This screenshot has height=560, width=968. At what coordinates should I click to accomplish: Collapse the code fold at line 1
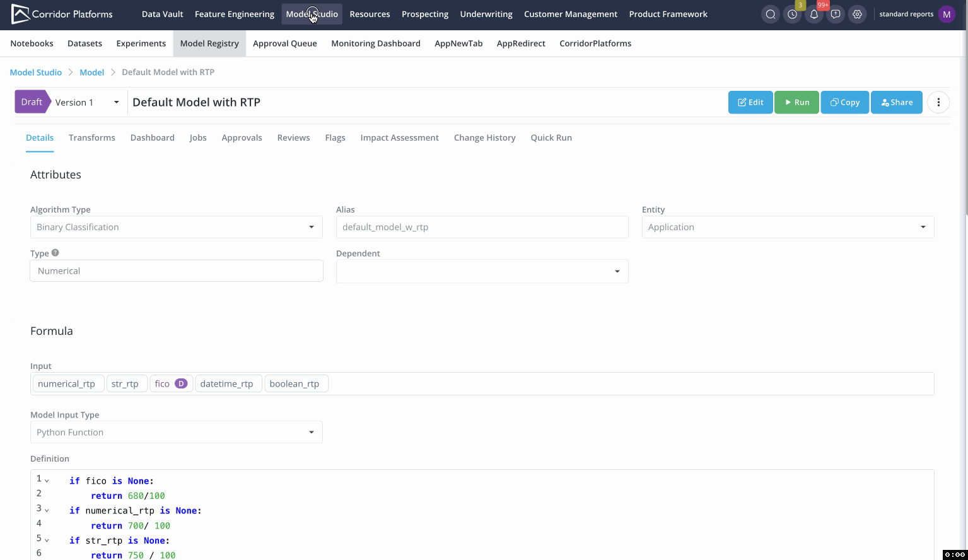pos(47,481)
